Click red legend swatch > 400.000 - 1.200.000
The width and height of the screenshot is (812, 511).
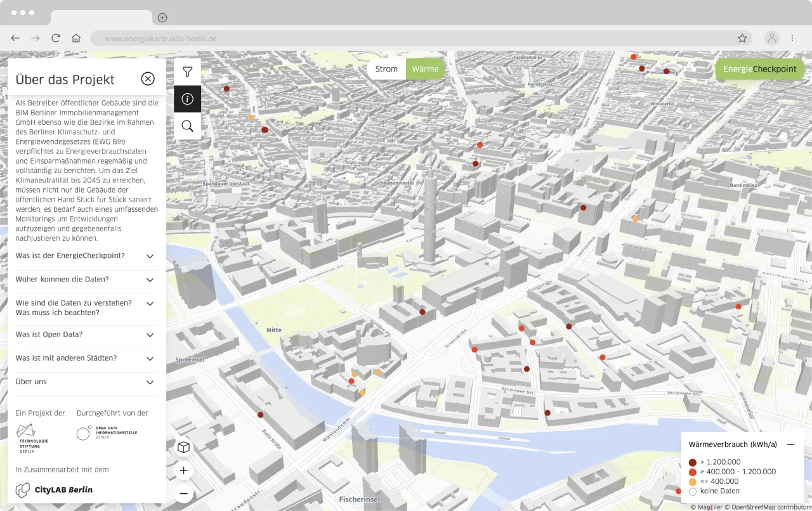(x=692, y=472)
